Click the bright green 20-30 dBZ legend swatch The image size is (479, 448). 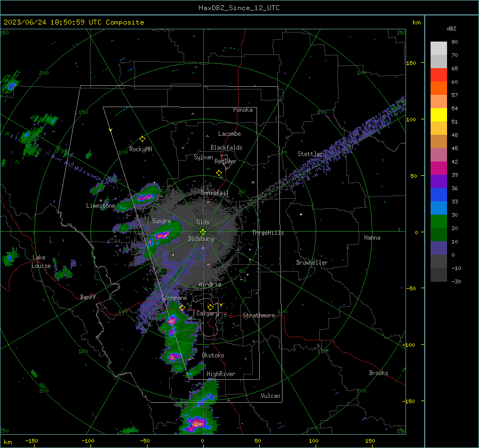pyautogui.click(x=439, y=222)
